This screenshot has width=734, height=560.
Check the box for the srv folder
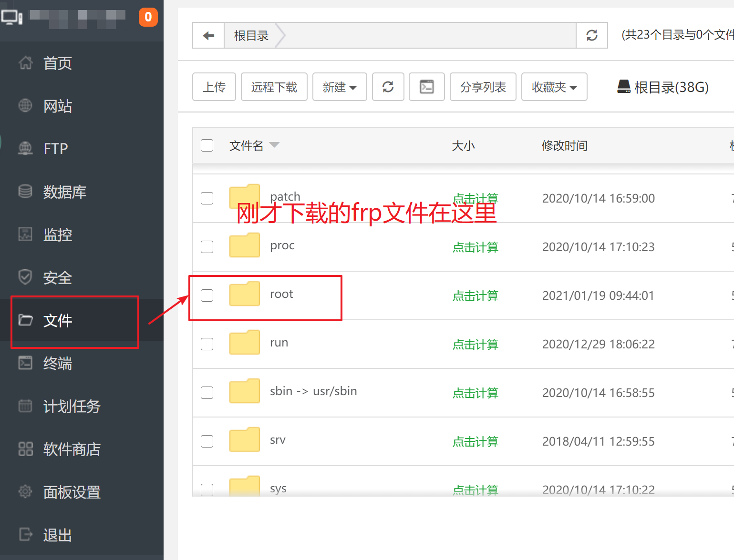coord(207,441)
